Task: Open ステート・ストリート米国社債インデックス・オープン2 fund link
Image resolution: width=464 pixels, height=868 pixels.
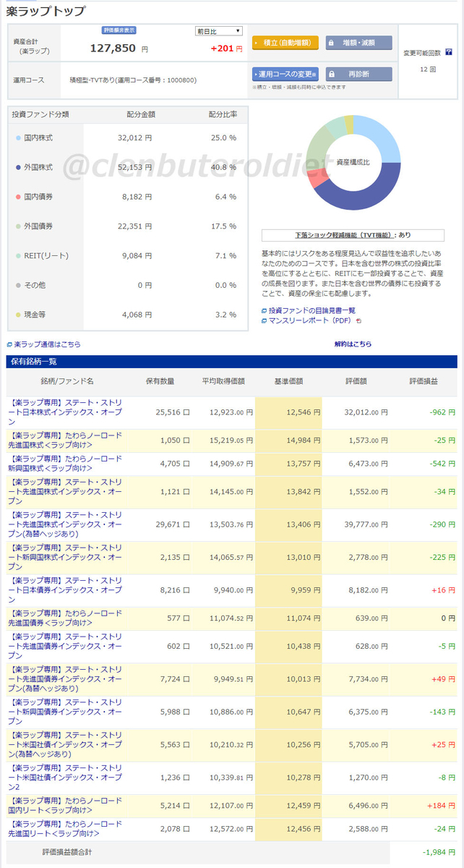Action: click(65, 778)
